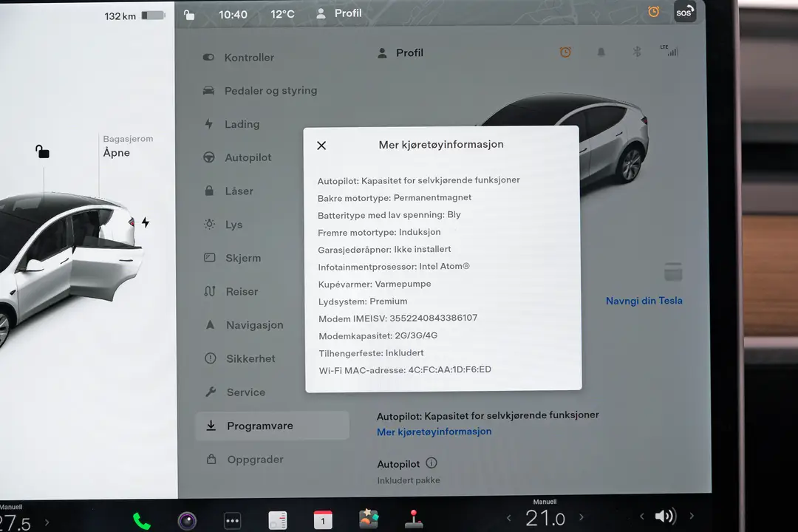Tap the 12°C outside temperature reading
The height and width of the screenshot is (532, 798).
point(282,14)
